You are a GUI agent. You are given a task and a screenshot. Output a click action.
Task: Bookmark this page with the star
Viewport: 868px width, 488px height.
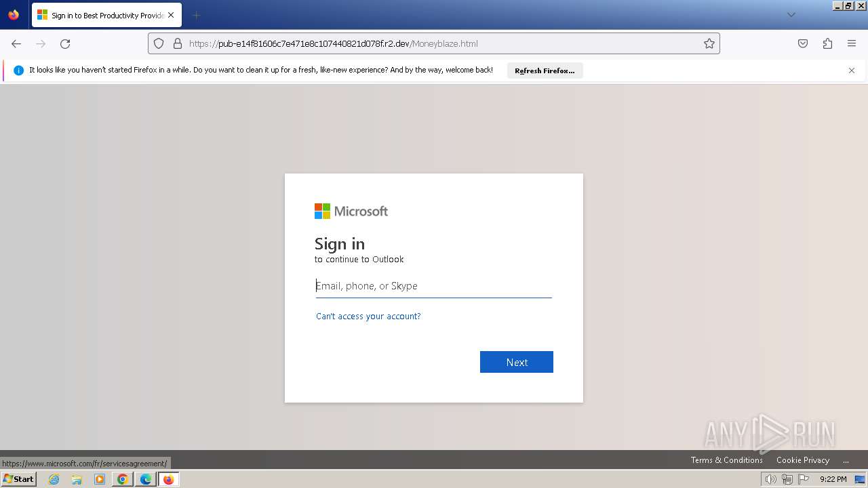[709, 43]
